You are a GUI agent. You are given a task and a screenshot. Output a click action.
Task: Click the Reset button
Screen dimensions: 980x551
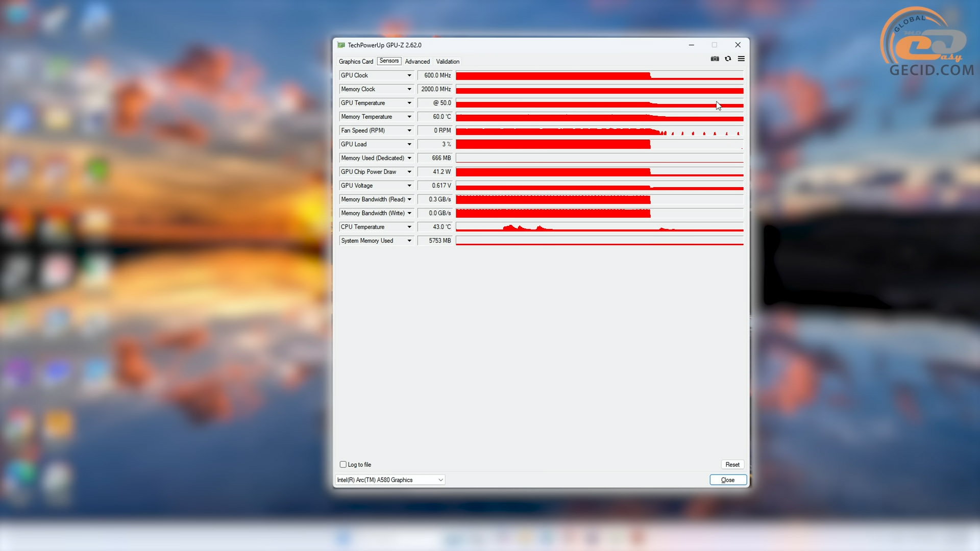[732, 464]
